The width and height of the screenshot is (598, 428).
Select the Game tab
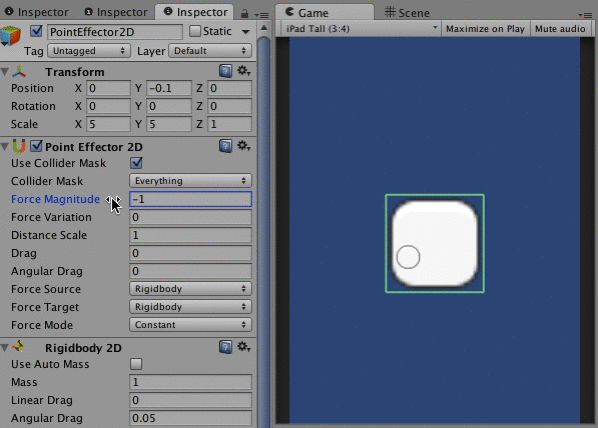[x=324, y=12]
